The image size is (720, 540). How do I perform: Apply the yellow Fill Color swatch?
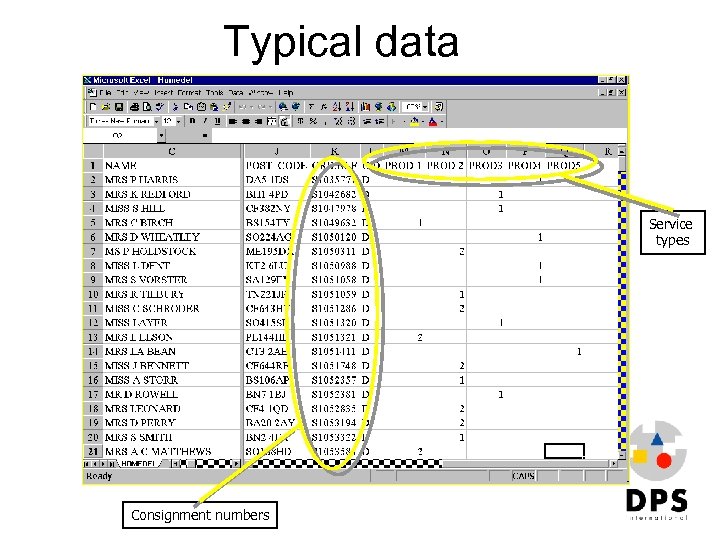point(414,121)
